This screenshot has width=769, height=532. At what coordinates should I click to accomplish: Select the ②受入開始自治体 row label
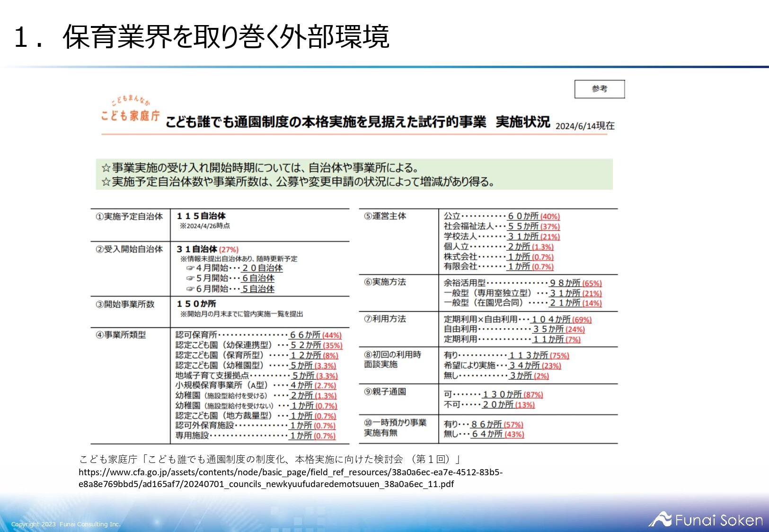pyautogui.click(x=129, y=249)
